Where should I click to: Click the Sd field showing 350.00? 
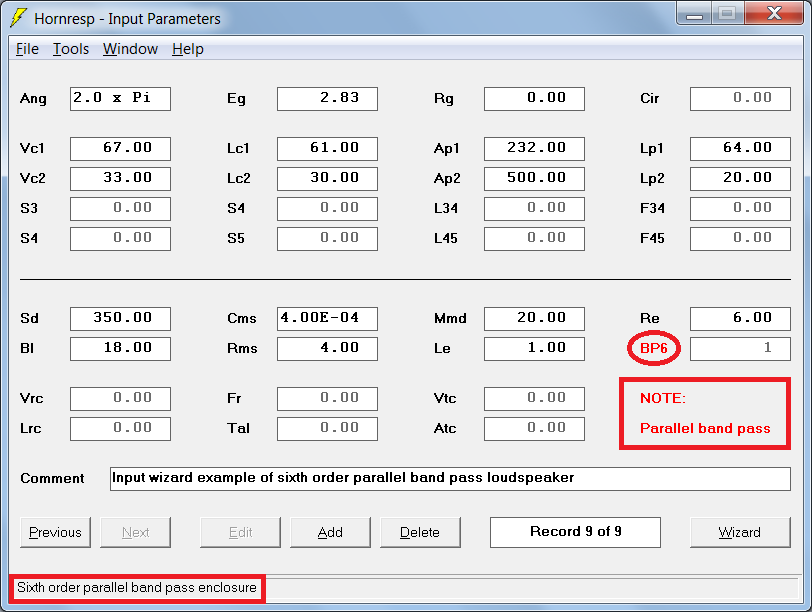[120, 318]
